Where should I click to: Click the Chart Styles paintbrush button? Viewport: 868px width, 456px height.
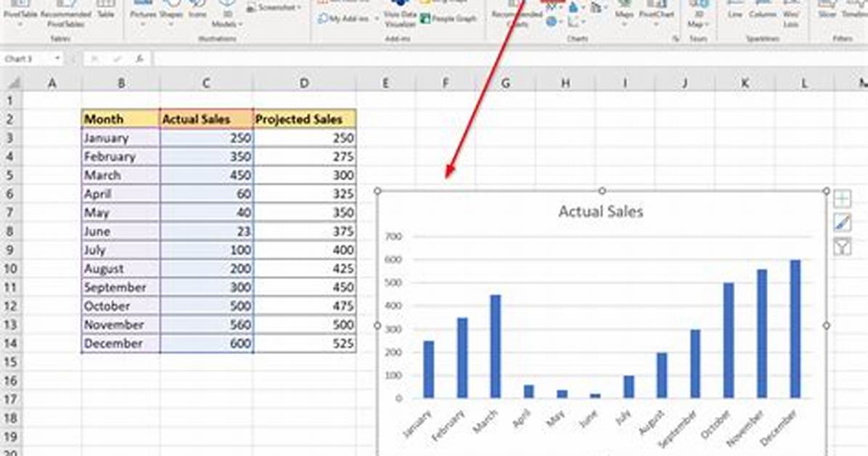(x=842, y=223)
